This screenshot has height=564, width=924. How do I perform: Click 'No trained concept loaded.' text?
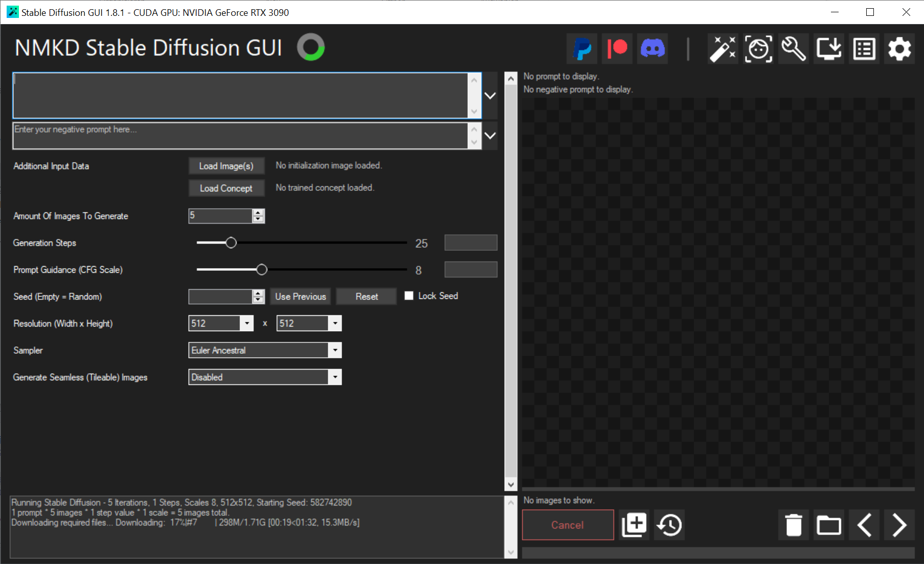click(325, 188)
